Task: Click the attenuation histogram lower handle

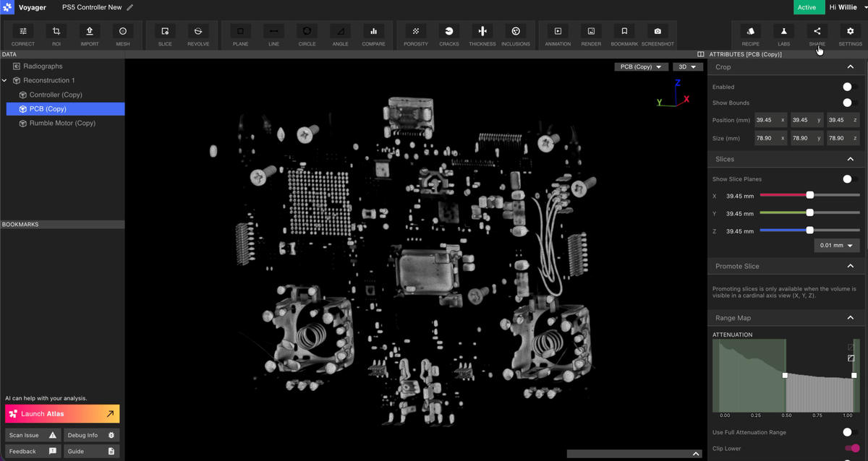Action: point(786,375)
